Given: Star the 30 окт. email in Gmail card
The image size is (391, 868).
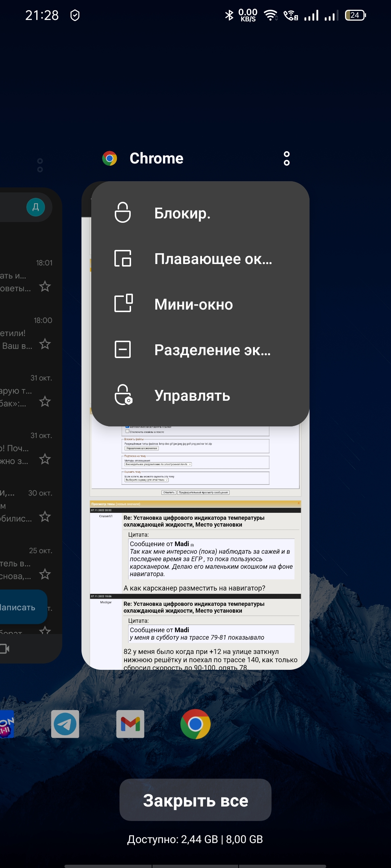Looking at the screenshot, I should [x=45, y=516].
